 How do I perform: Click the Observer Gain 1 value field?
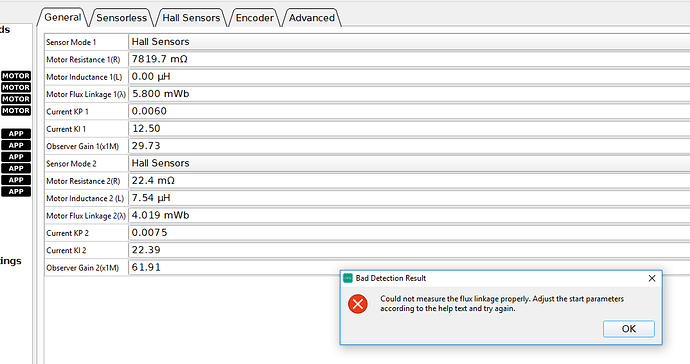409,146
